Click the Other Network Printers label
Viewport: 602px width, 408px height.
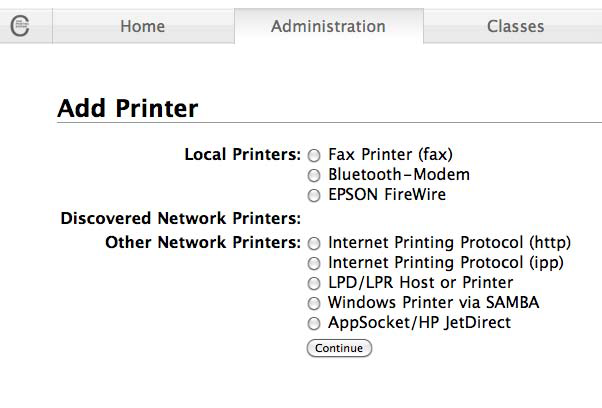(x=202, y=243)
